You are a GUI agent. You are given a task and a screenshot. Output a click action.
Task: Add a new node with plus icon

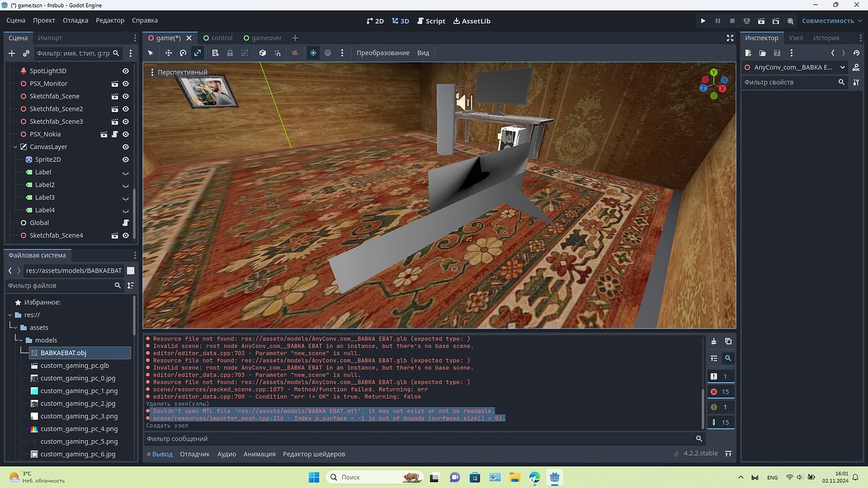11,53
